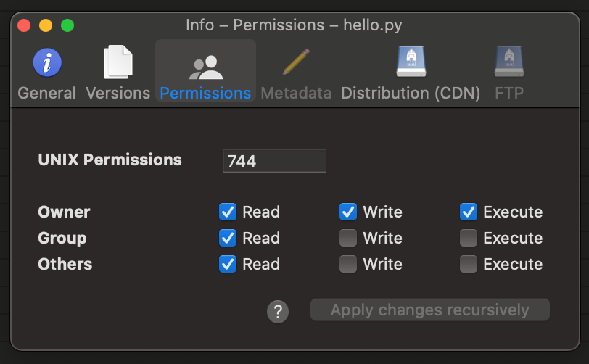The height and width of the screenshot is (364, 589).
Task: Click the Metadata pencil icon
Action: pyautogui.click(x=296, y=62)
